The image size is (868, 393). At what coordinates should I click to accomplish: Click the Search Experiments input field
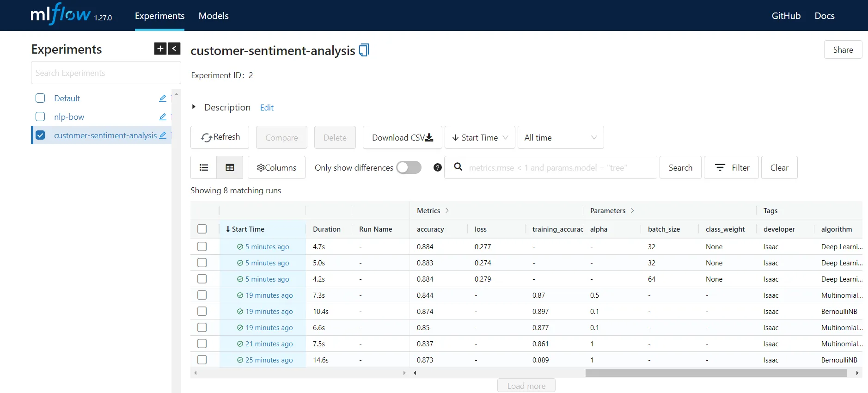pyautogui.click(x=106, y=73)
